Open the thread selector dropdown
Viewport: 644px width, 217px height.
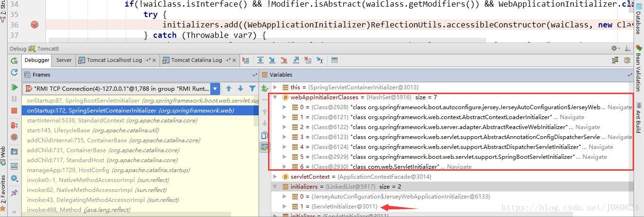point(215,88)
